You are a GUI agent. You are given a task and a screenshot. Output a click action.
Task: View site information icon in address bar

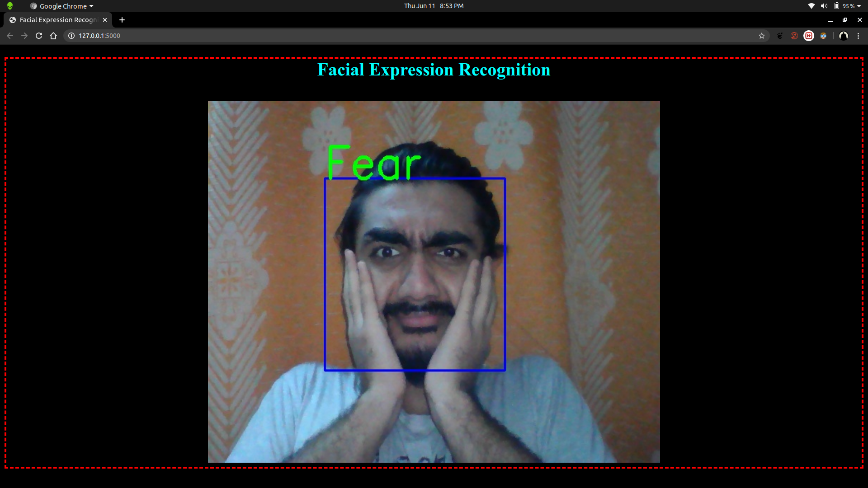(x=71, y=36)
